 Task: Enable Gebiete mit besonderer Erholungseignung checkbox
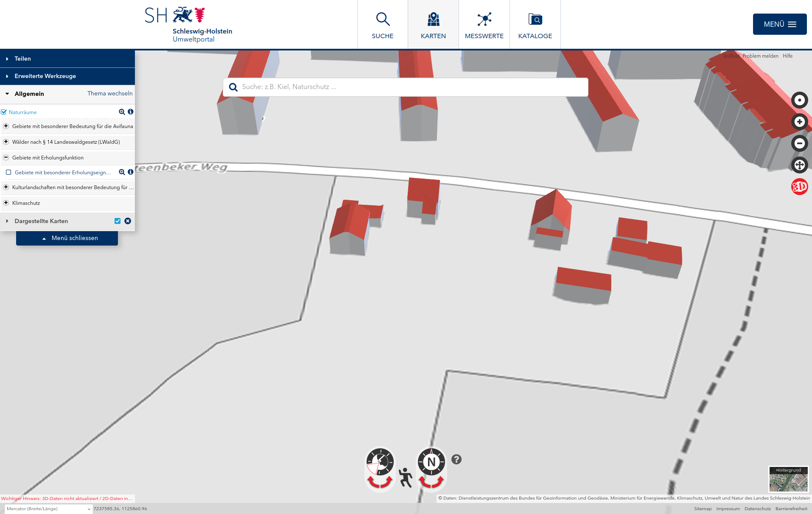pyautogui.click(x=8, y=172)
